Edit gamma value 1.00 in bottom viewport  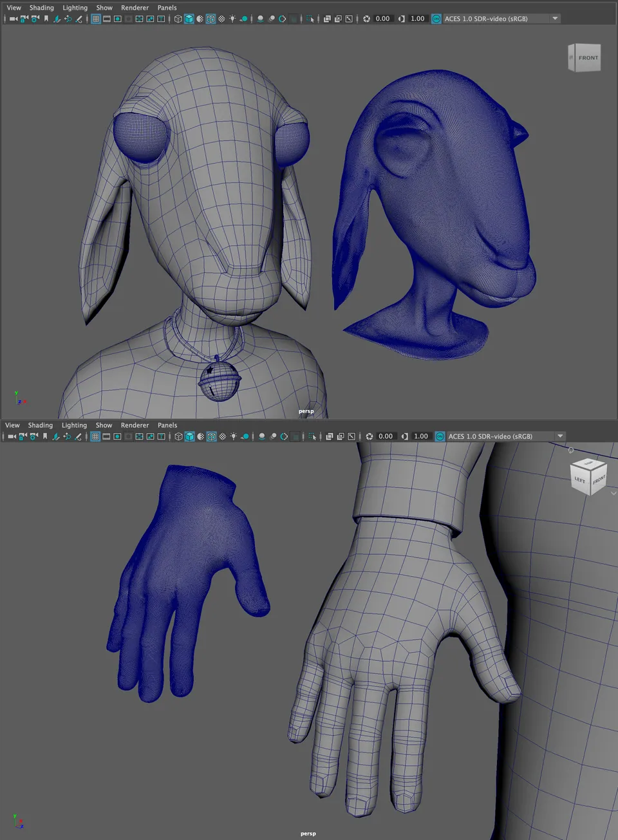pos(421,436)
